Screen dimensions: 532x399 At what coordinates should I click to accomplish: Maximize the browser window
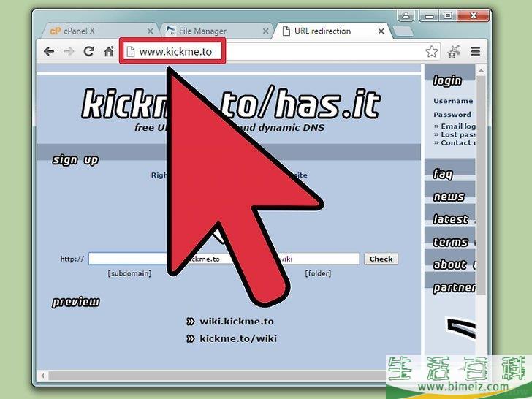pos(448,15)
